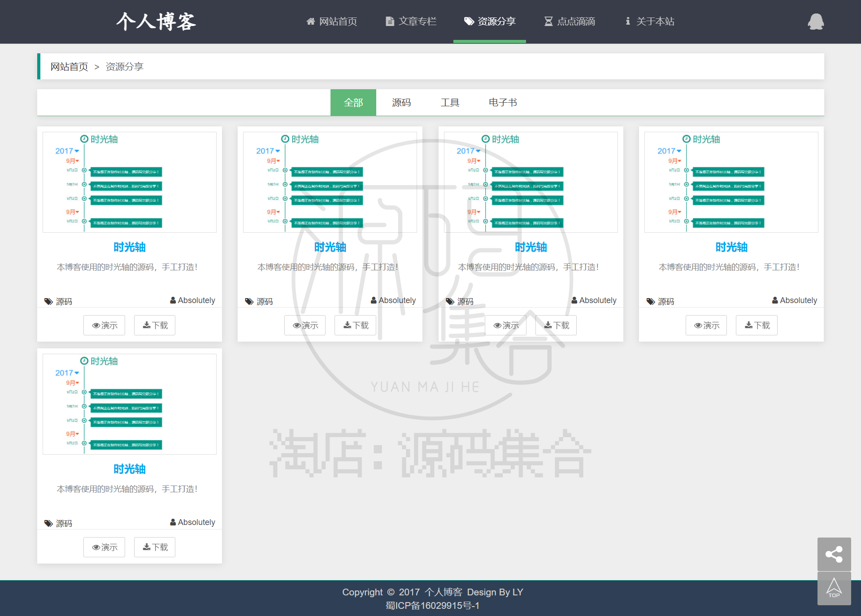
Task: Click the bottom-row card's blue 时光轴 title
Action: (x=130, y=469)
